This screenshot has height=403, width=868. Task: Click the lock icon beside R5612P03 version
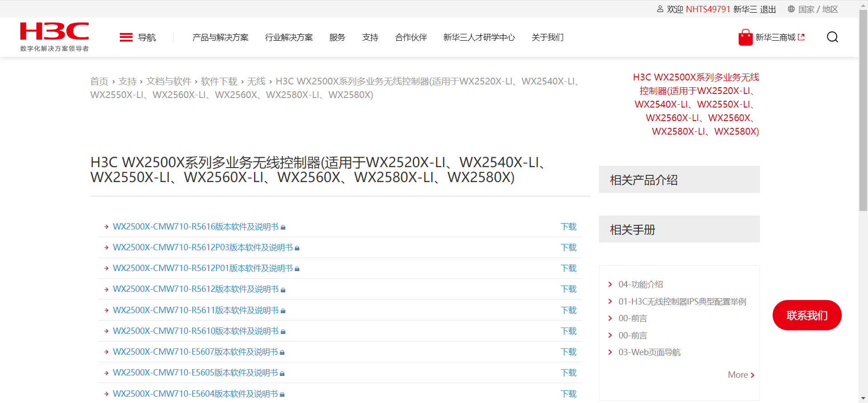(x=297, y=248)
